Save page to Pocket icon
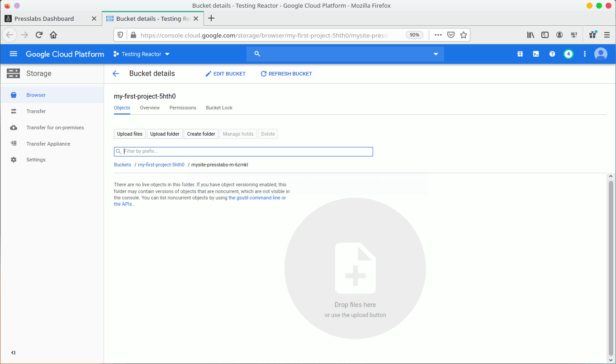 (451, 35)
